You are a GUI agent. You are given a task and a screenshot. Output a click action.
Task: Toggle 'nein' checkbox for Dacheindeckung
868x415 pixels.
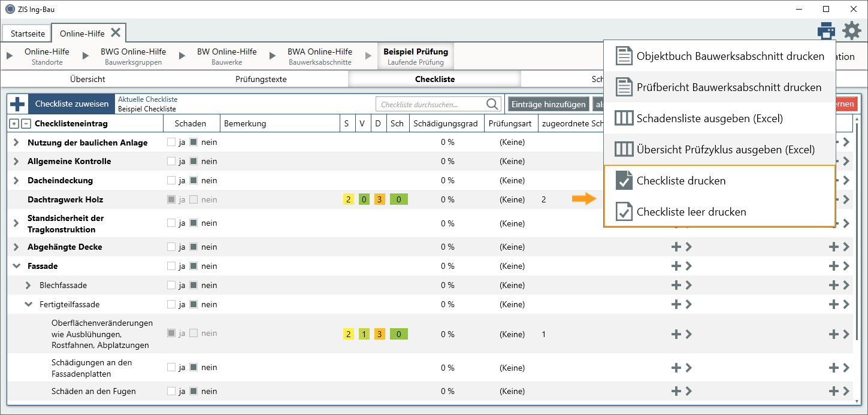[x=193, y=180]
